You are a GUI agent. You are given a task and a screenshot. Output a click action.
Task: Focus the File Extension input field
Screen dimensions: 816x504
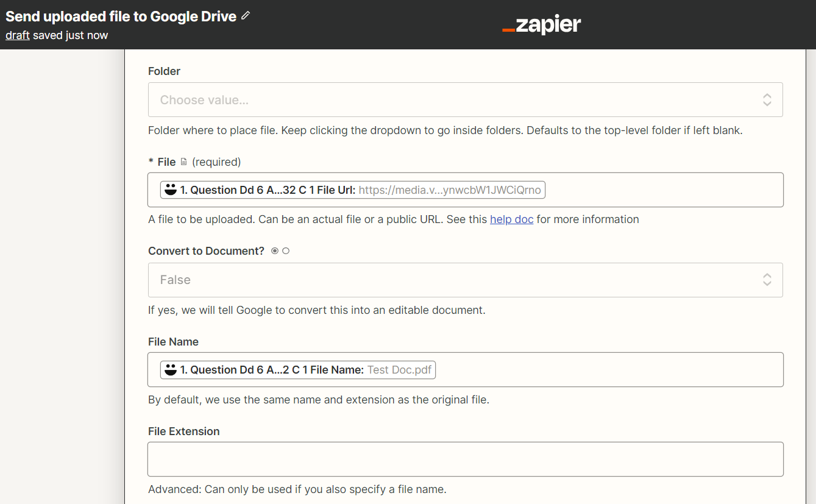(x=465, y=459)
